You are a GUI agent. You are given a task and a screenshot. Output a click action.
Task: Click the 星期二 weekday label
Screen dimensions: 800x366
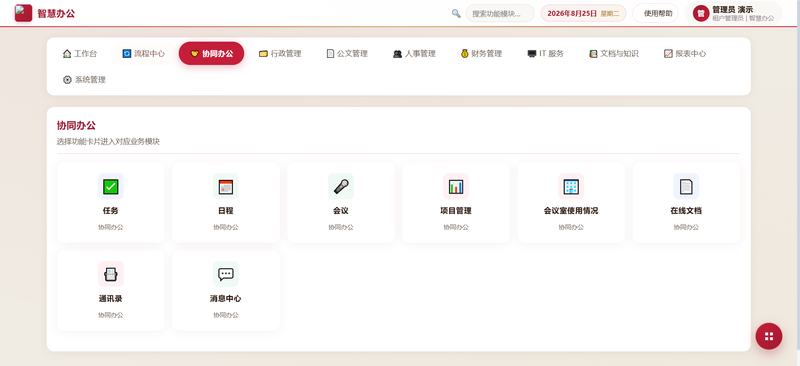click(x=610, y=14)
